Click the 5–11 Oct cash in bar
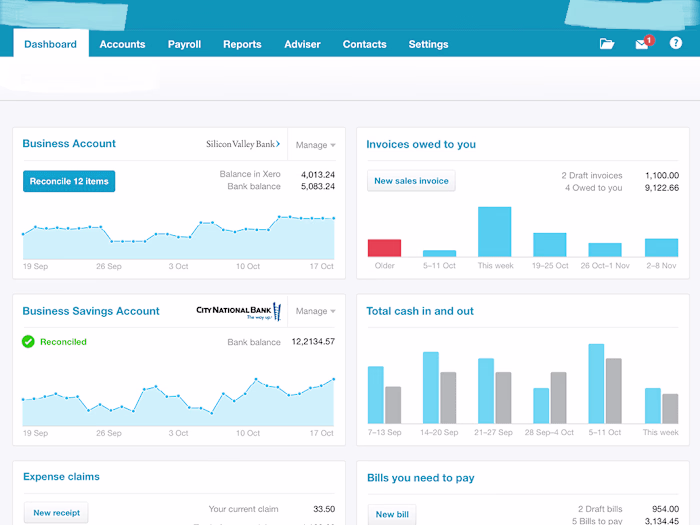 [x=596, y=383]
